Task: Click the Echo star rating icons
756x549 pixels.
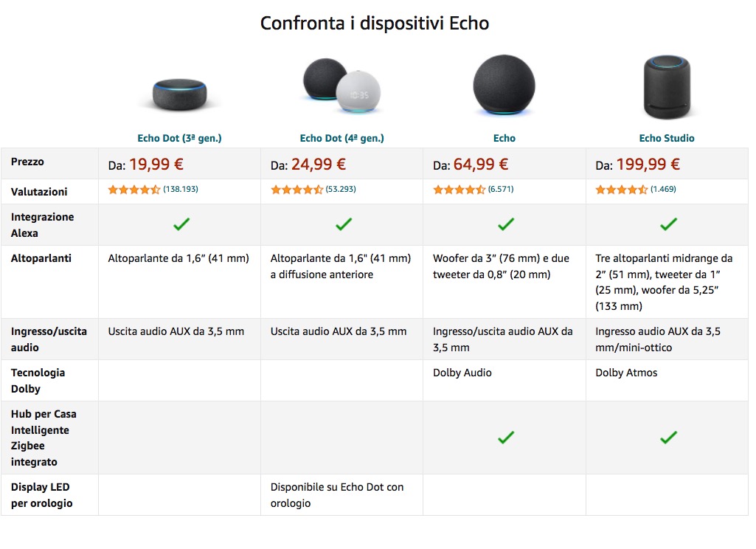Action: click(459, 190)
